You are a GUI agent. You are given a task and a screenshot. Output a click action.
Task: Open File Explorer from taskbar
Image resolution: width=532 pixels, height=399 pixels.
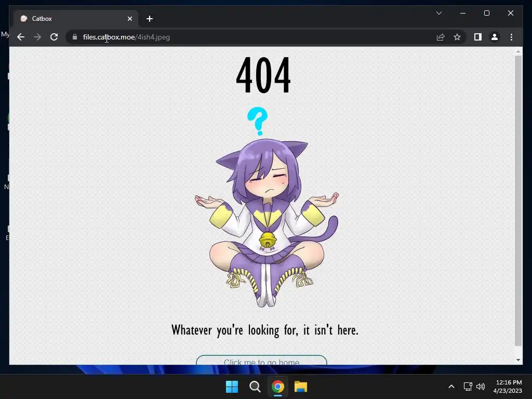[301, 387]
